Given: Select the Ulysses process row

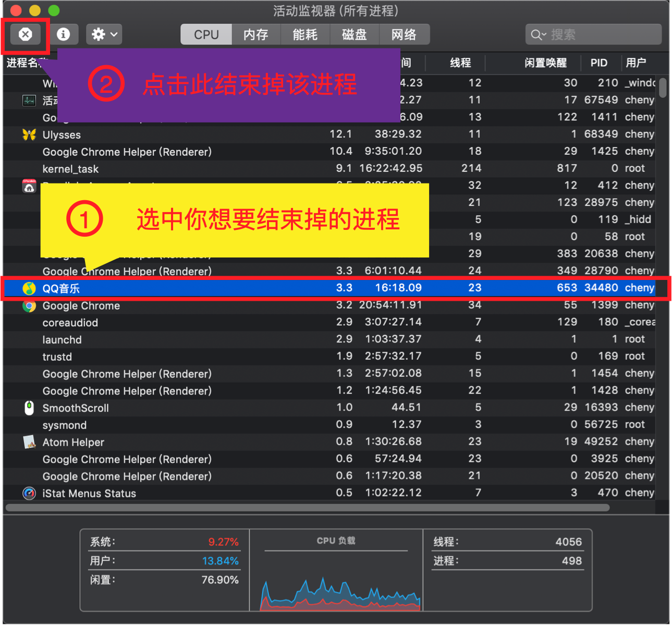Looking at the screenshot, I should [x=329, y=134].
